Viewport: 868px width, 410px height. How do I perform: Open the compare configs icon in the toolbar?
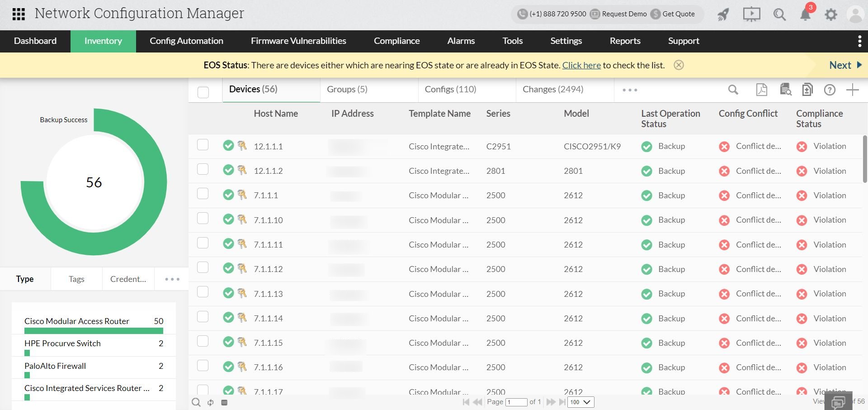[x=808, y=90]
